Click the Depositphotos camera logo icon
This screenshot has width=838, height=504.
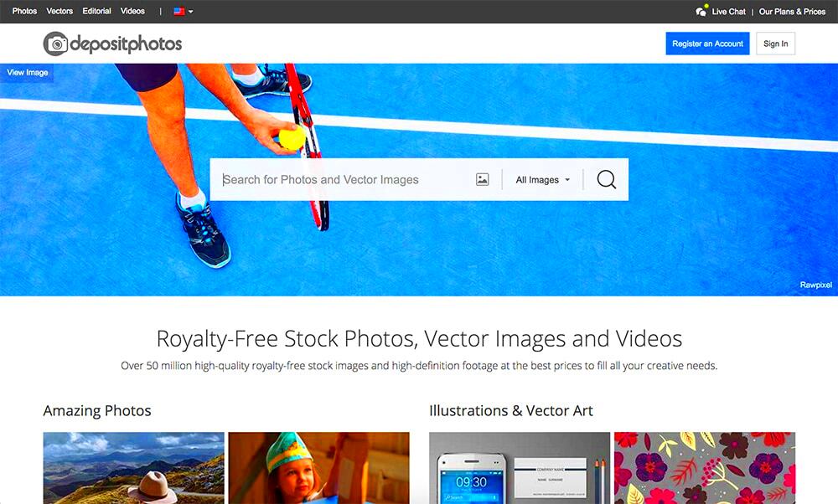(55, 44)
